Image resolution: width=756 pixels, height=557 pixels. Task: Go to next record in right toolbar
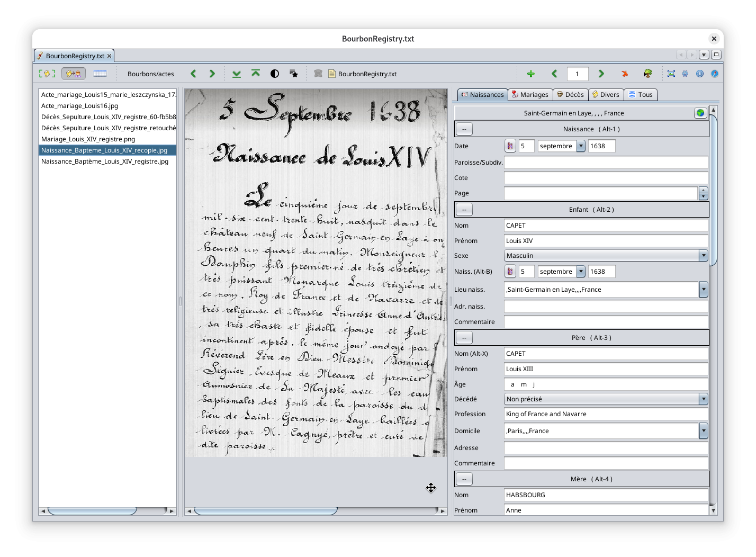pos(601,74)
